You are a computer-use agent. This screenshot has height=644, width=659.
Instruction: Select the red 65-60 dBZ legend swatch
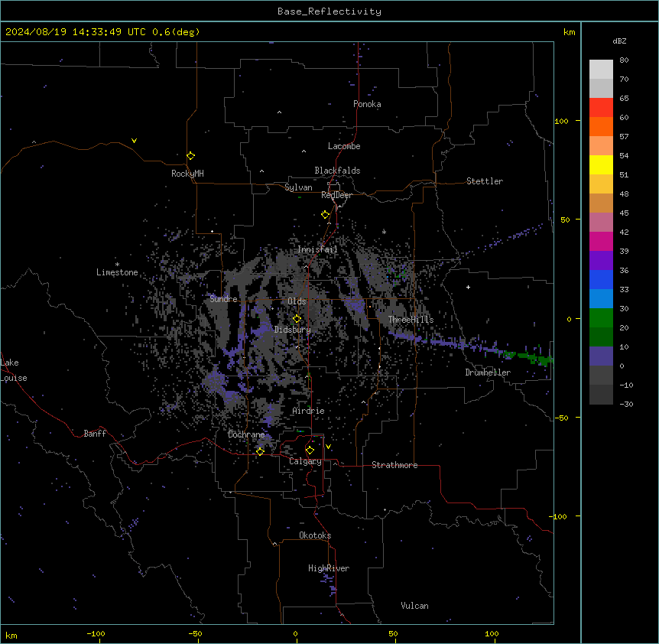click(x=601, y=108)
